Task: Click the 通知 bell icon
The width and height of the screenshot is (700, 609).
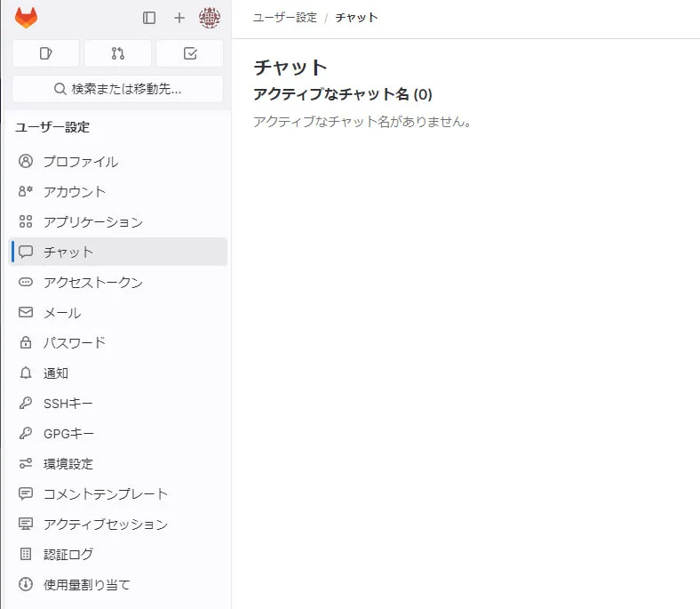Action: [26, 373]
